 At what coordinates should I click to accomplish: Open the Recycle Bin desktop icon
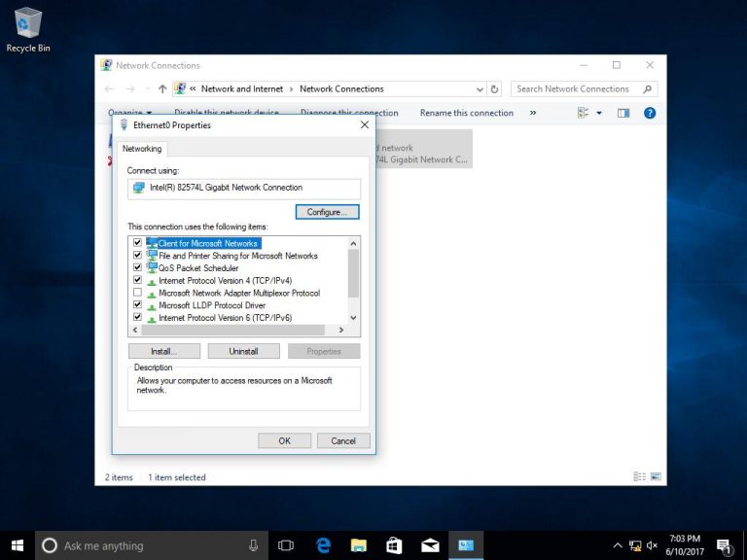coord(28,29)
